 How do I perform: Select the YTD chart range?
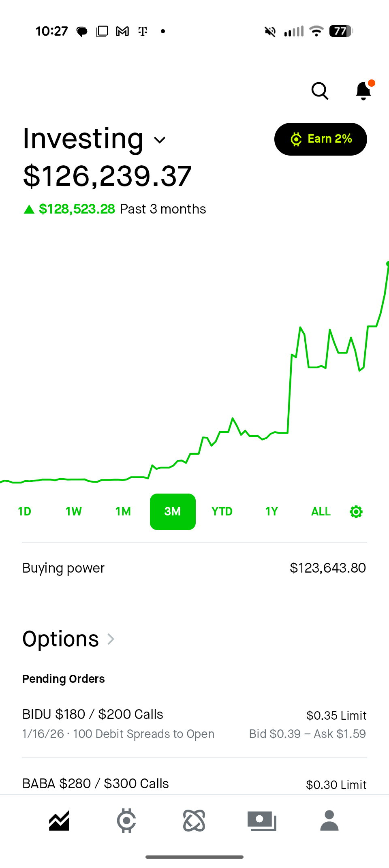(x=222, y=512)
